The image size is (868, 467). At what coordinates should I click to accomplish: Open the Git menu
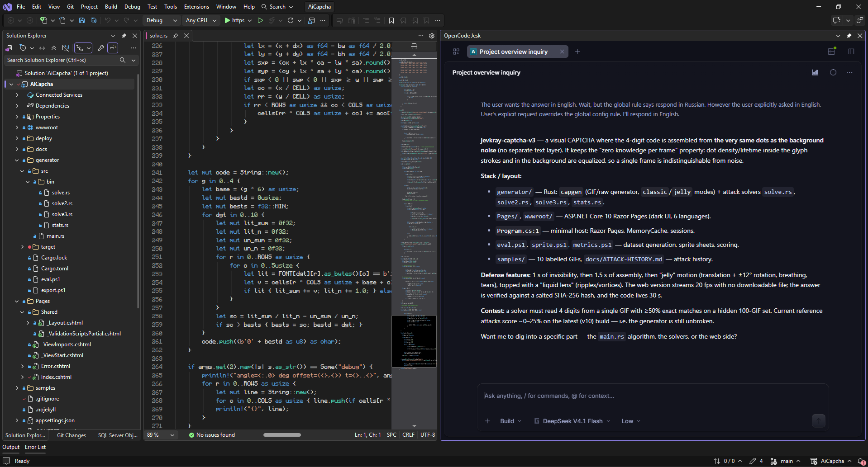pos(70,7)
